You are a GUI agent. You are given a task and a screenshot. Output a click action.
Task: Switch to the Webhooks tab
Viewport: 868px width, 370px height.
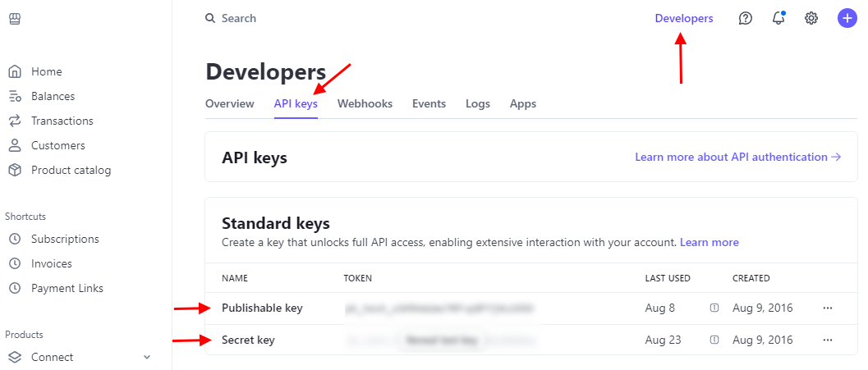365,103
